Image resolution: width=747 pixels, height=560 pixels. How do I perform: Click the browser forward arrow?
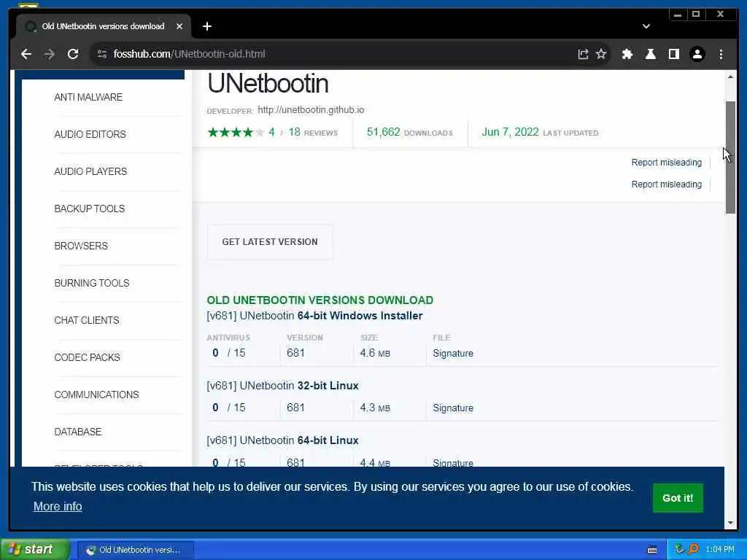(x=50, y=54)
